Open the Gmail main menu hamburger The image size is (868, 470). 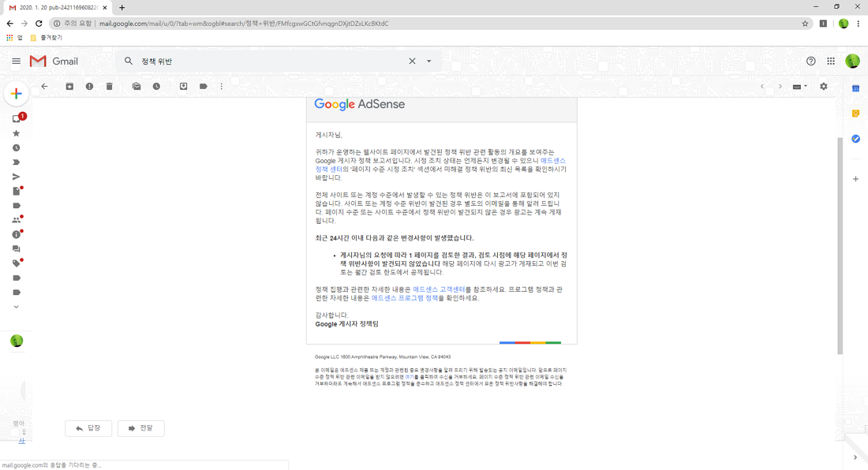pos(16,62)
